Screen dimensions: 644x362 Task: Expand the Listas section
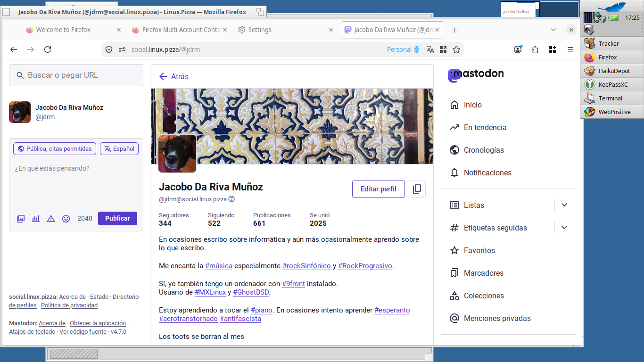pyautogui.click(x=564, y=205)
